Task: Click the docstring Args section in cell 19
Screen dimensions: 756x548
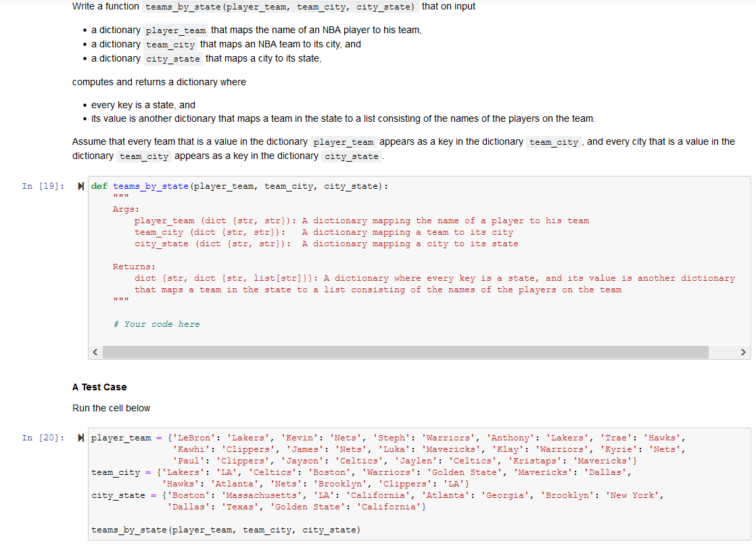Action: (x=125, y=208)
